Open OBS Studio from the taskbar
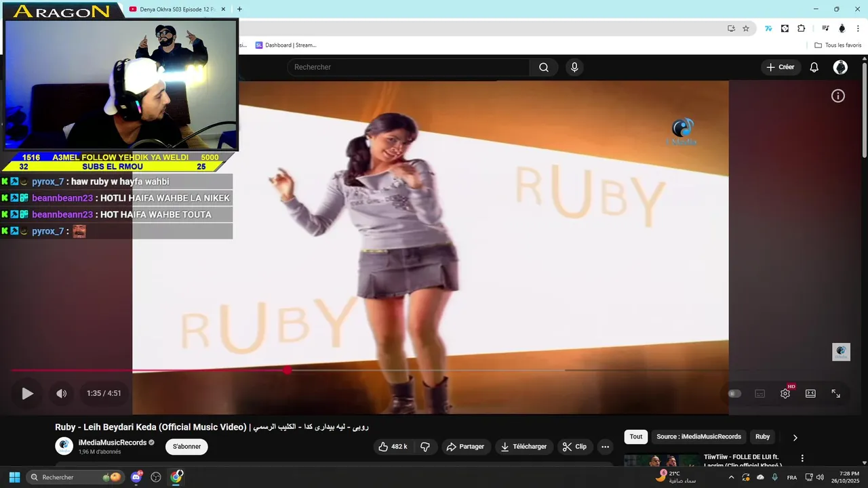868x488 pixels. pyautogui.click(x=156, y=477)
